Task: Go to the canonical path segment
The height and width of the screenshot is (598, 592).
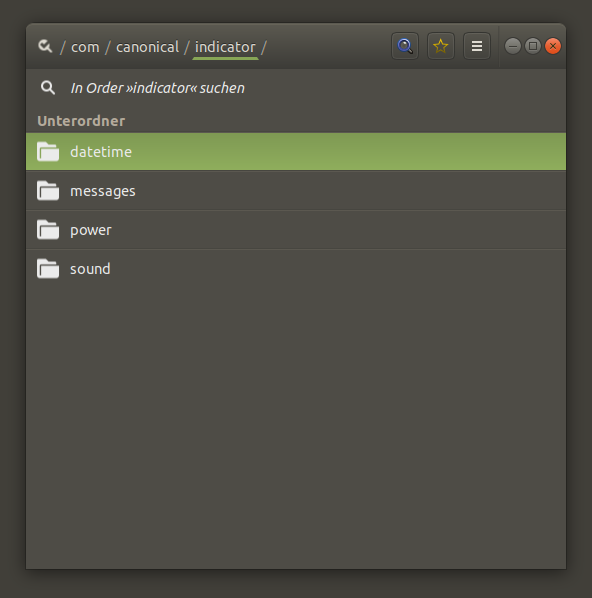Action: pyautogui.click(x=148, y=47)
